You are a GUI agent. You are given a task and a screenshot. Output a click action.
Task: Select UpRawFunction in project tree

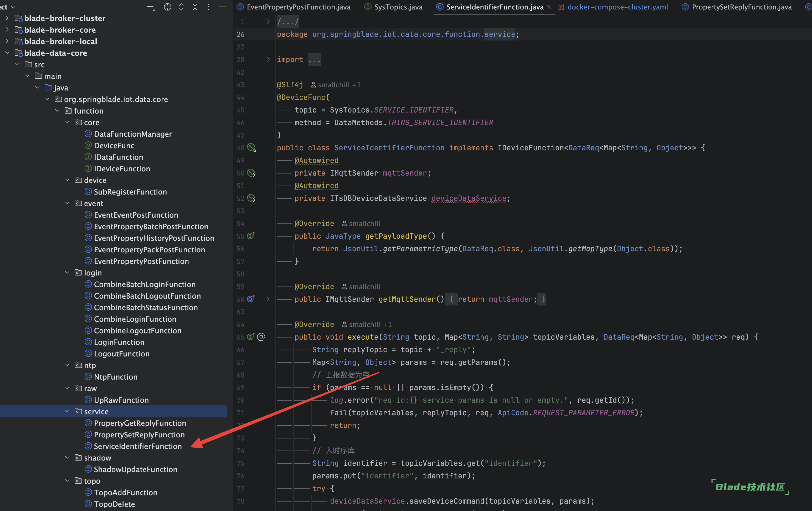[x=121, y=400]
